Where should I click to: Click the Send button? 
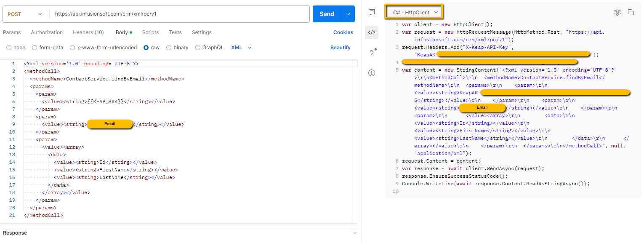[327, 14]
